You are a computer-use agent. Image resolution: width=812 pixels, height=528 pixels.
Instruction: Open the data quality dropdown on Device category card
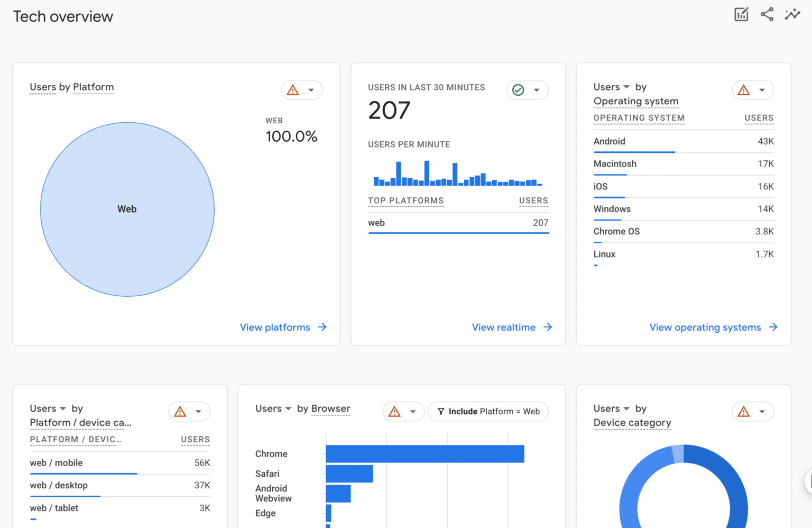[762, 411]
